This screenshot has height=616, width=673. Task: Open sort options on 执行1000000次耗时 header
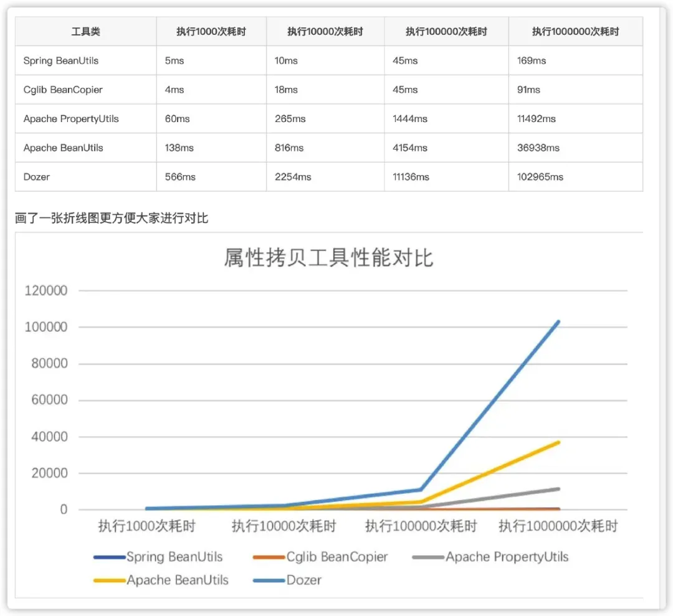575,31
